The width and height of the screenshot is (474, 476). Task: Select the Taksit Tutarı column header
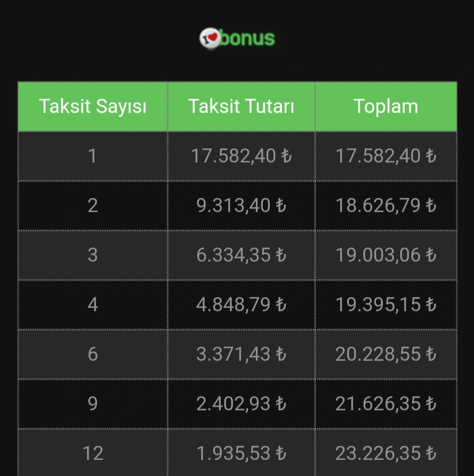[241, 107]
